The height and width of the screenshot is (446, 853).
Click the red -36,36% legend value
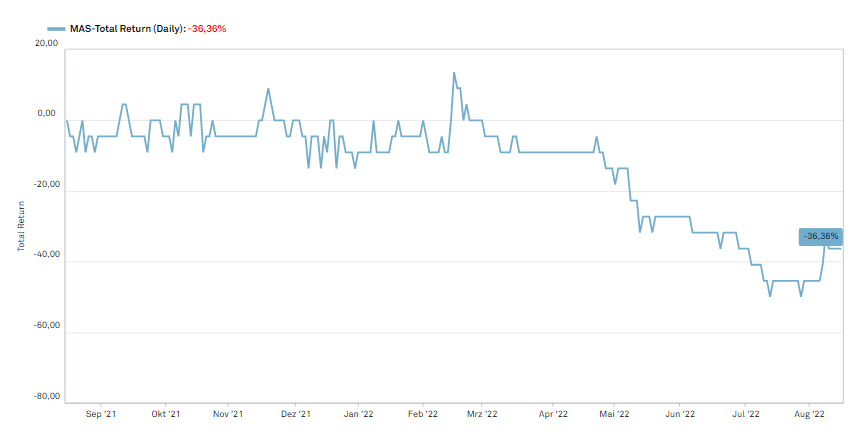coord(207,29)
